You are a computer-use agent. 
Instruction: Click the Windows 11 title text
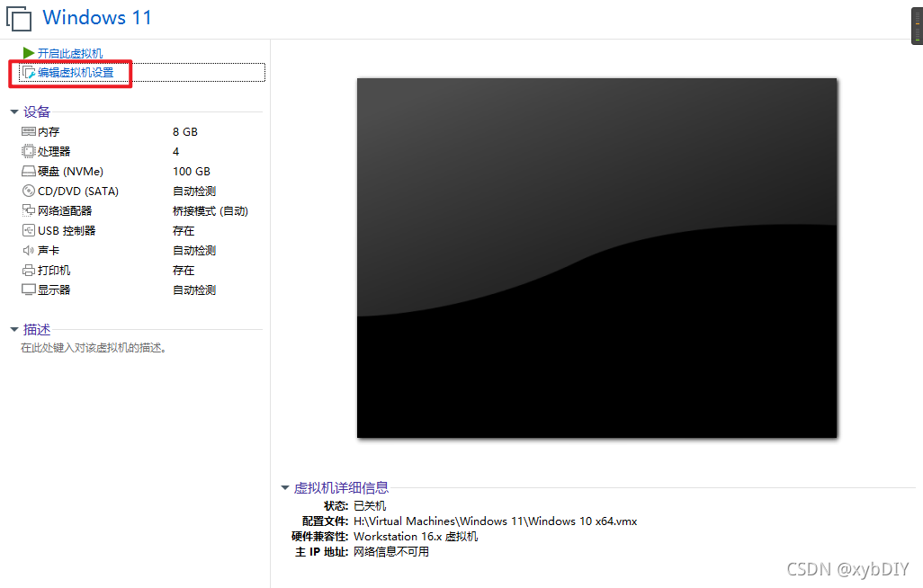click(97, 18)
